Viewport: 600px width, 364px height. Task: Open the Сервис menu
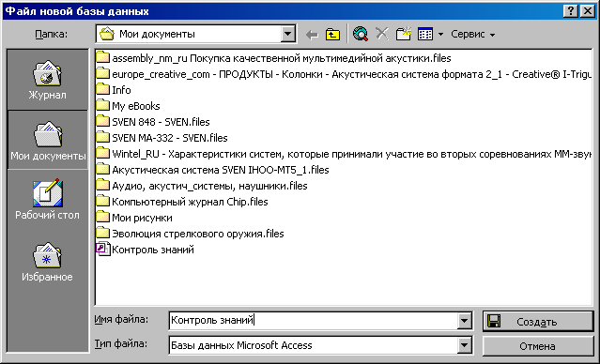472,34
